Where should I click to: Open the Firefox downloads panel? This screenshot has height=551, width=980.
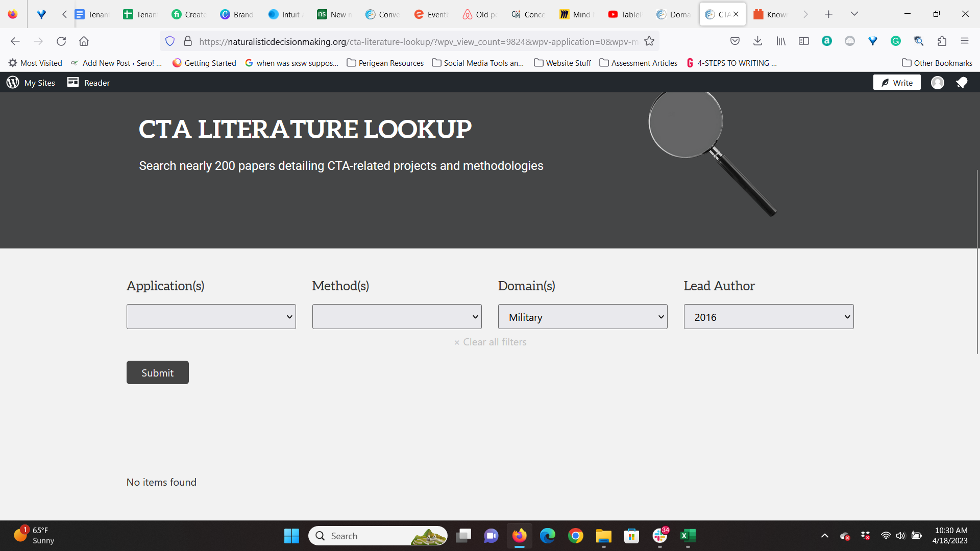[757, 41]
